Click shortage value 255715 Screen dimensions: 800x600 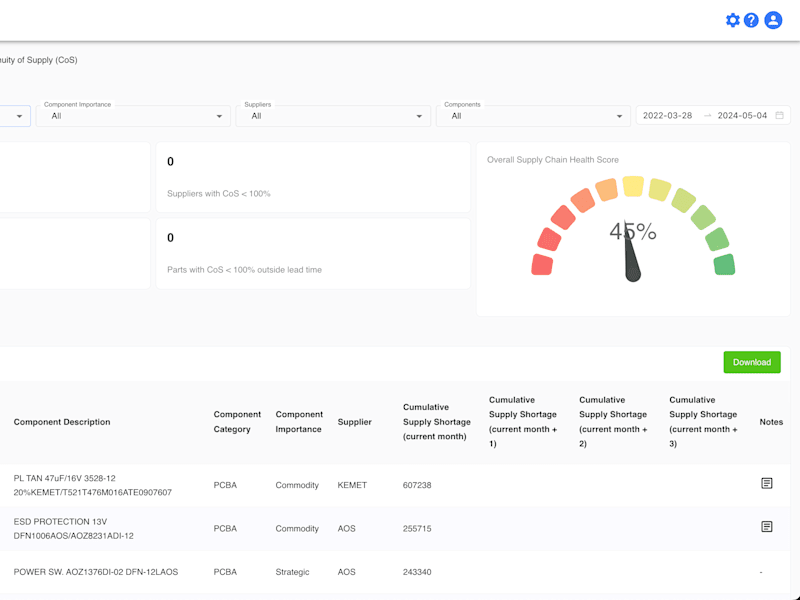[417, 529]
